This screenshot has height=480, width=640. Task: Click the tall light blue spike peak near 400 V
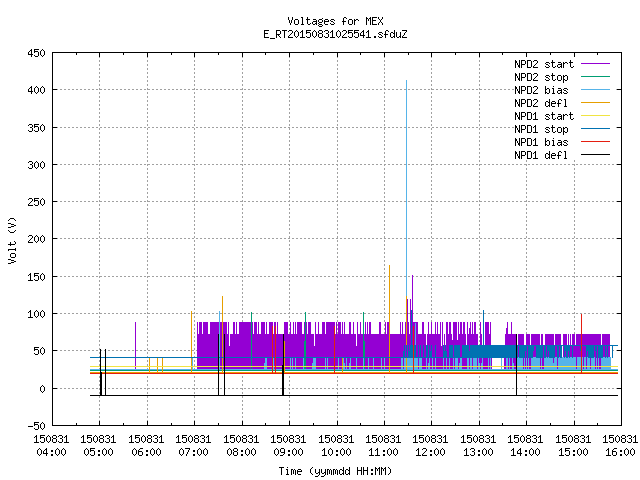pos(406,81)
